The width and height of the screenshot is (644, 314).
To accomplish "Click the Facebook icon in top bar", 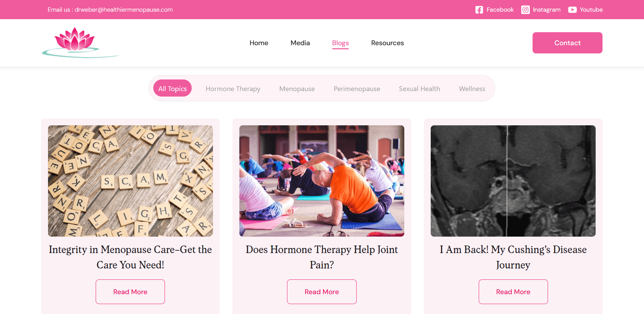I will (x=479, y=10).
